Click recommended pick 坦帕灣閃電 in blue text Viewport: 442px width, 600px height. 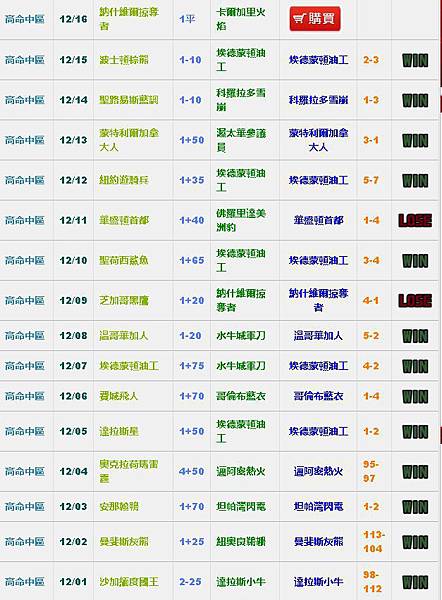[318, 507]
